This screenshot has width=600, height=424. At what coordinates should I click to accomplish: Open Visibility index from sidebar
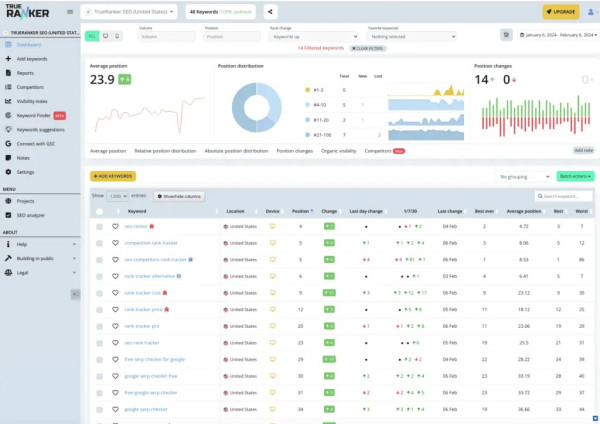tap(35, 101)
